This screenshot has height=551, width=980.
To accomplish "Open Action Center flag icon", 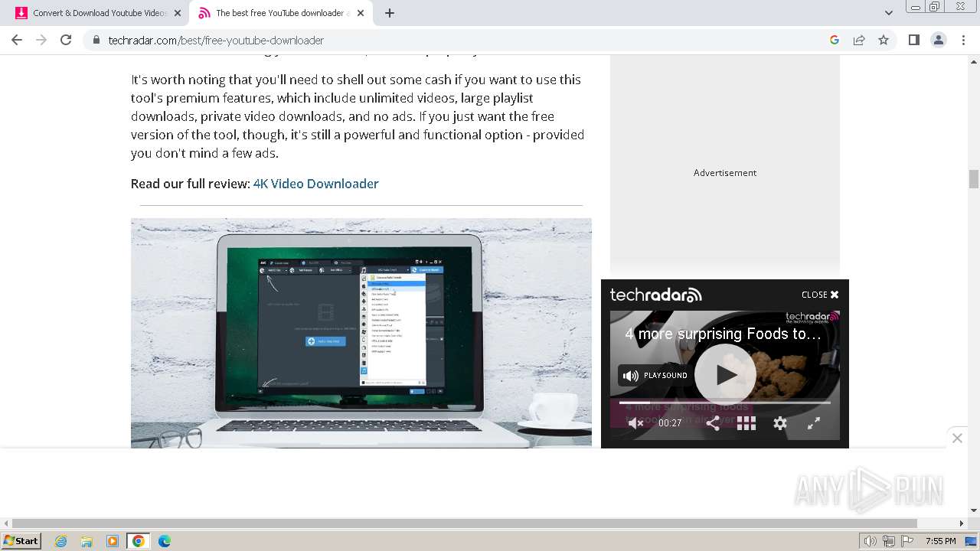I will tap(907, 541).
